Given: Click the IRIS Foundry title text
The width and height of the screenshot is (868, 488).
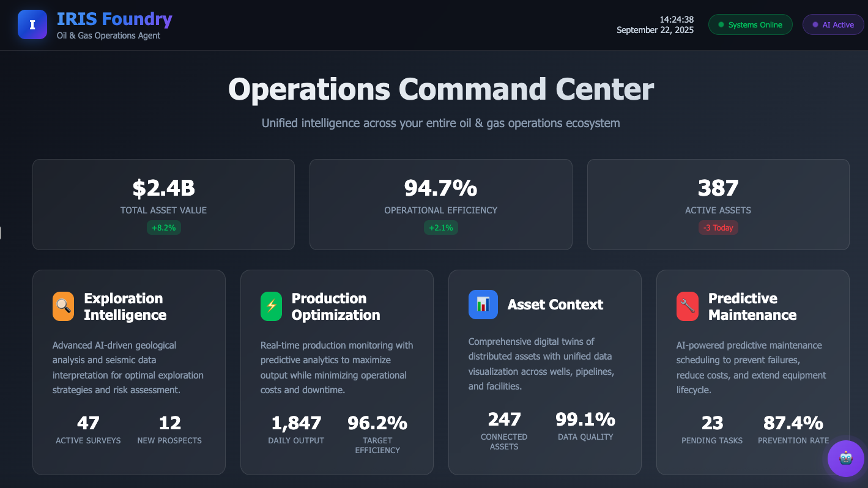Looking at the screenshot, I should pos(114,20).
